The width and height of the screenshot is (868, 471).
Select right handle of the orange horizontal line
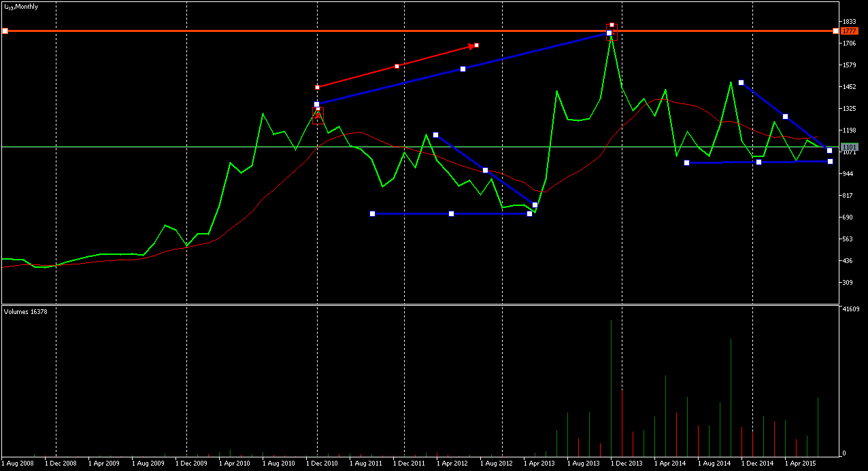coord(835,31)
